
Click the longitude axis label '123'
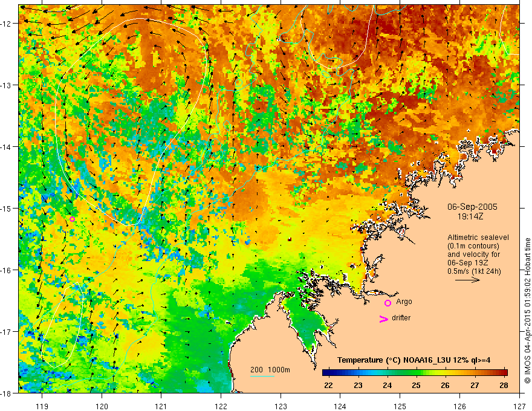(281, 406)
